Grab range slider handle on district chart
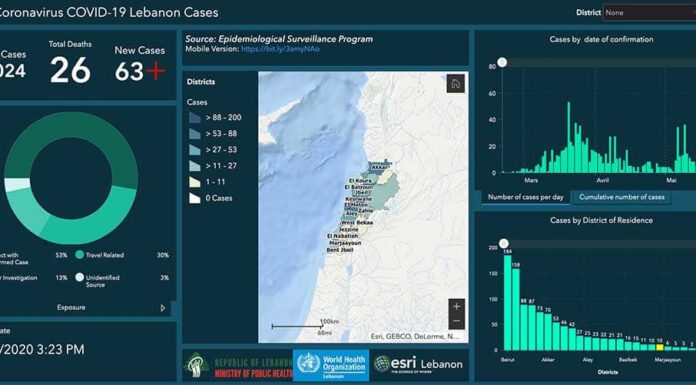This screenshot has width=696, height=385. coord(503,243)
